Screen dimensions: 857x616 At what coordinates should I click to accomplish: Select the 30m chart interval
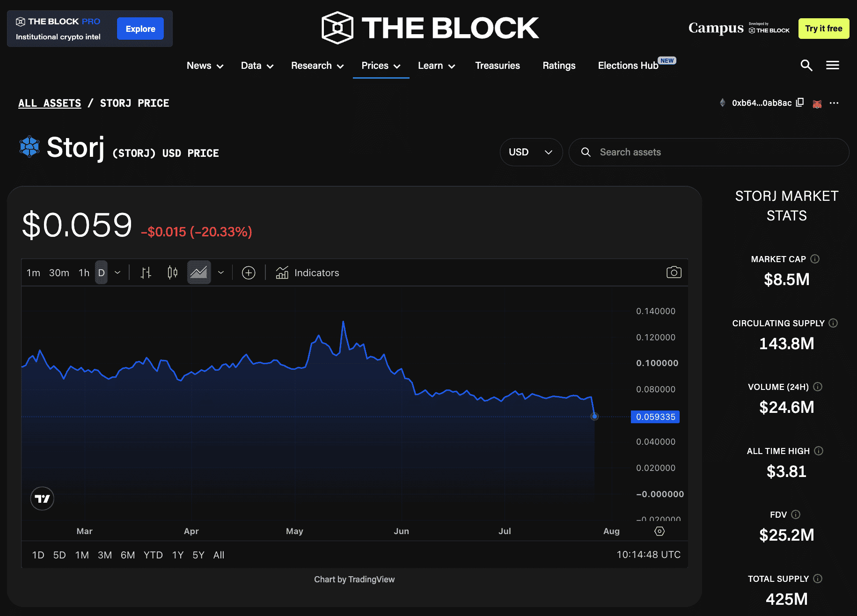(x=59, y=272)
